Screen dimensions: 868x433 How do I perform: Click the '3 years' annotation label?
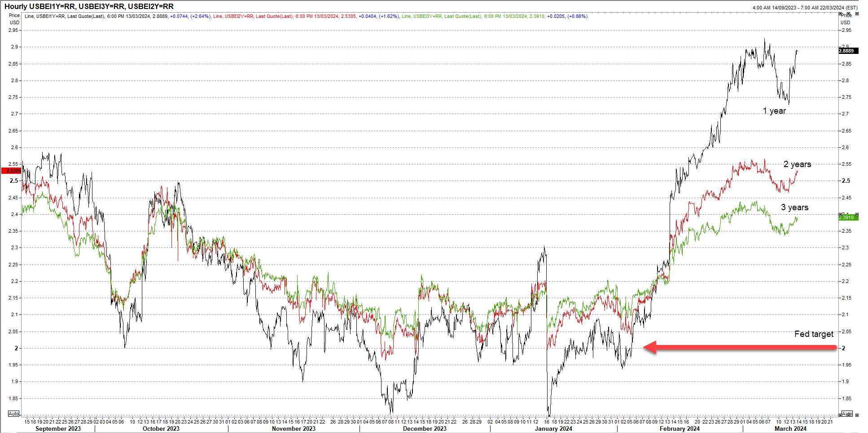[794, 208]
